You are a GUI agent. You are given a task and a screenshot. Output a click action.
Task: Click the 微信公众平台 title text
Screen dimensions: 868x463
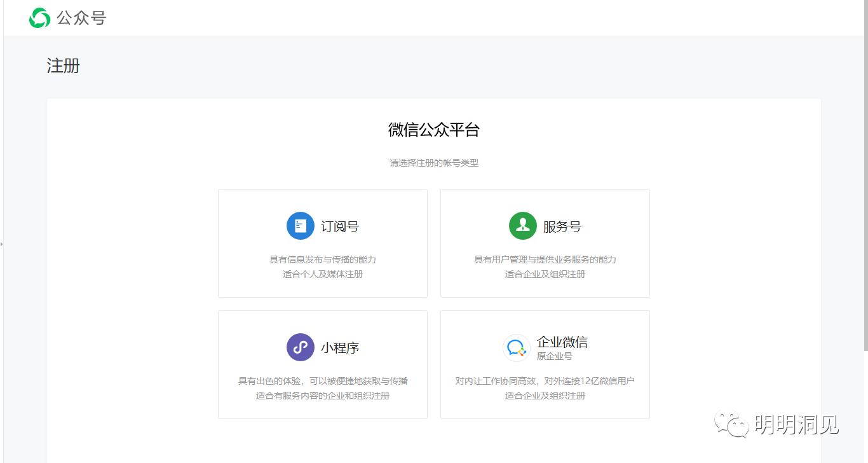[x=434, y=130]
